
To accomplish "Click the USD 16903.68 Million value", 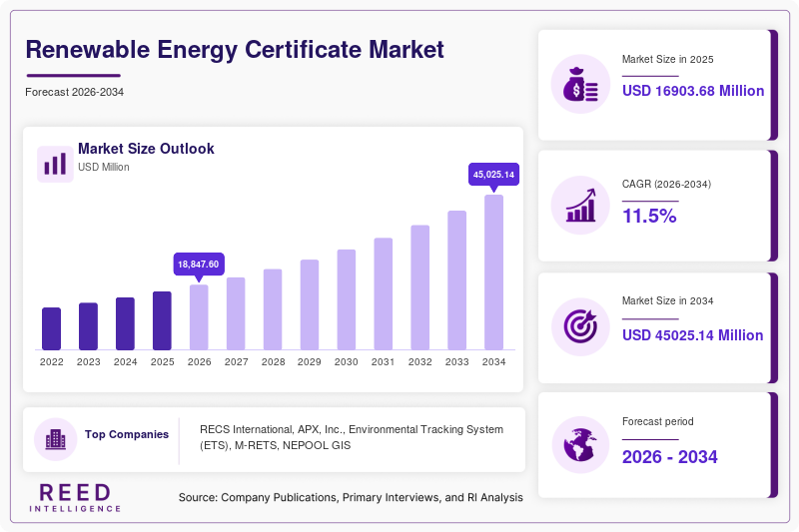I will point(693,91).
